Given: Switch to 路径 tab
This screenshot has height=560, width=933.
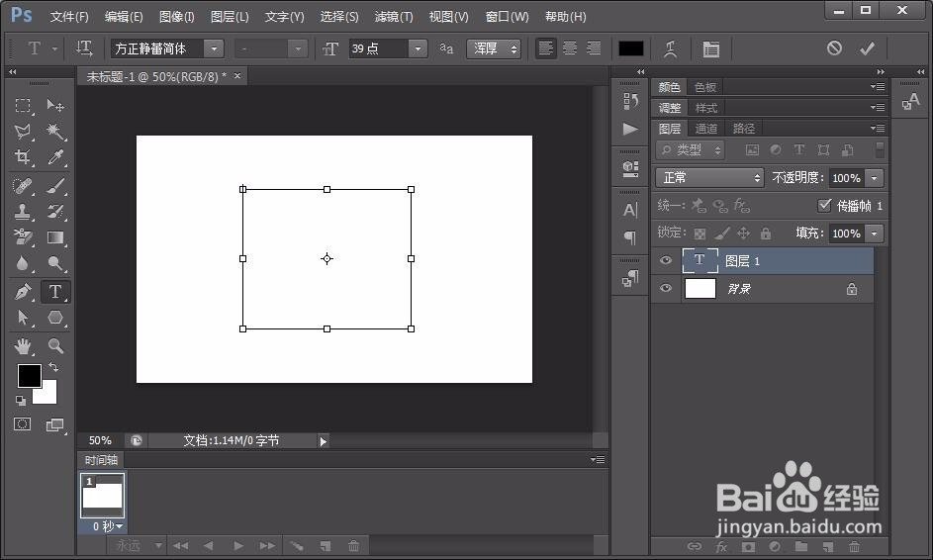Looking at the screenshot, I should tap(744, 129).
